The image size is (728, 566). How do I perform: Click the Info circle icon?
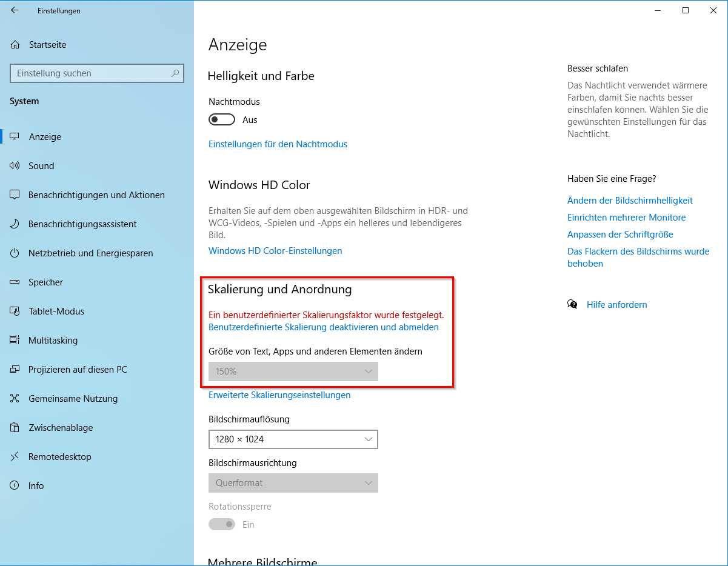[x=15, y=486]
